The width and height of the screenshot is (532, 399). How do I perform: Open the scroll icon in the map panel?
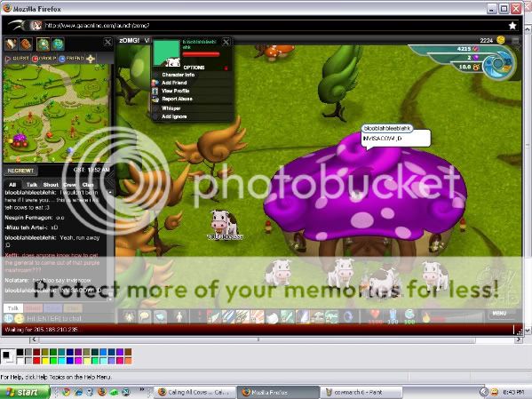[11, 44]
